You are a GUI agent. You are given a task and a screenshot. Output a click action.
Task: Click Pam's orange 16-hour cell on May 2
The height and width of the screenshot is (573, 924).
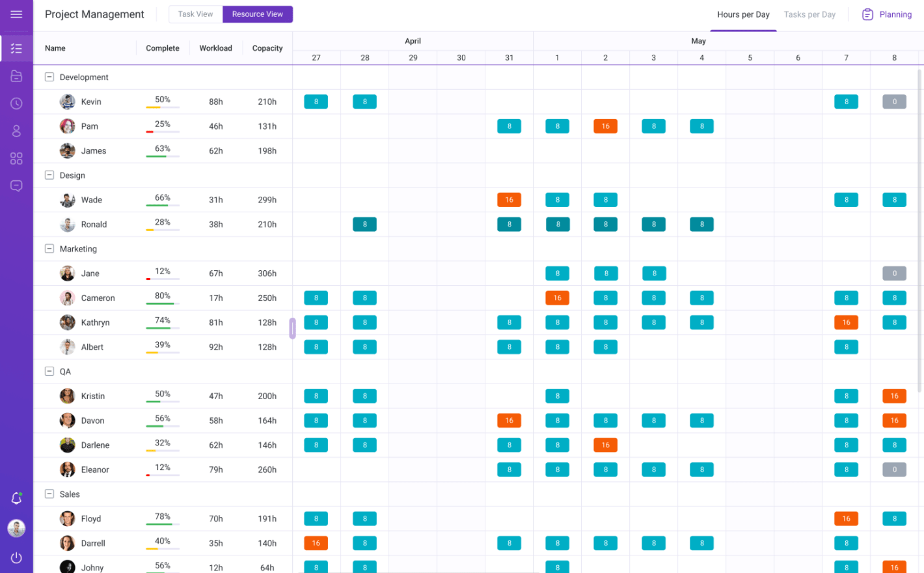(x=605, y=126)
